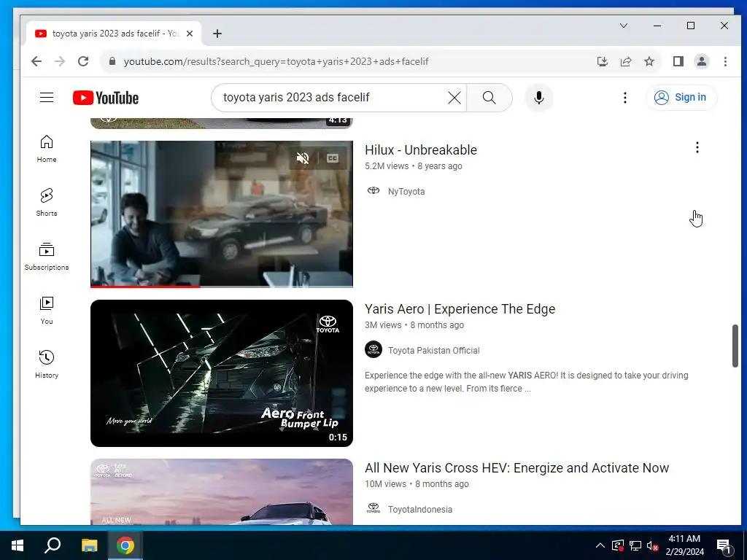Open YouTube settings three-dot menu
This screenshot has width=747, height=560.
click(625, 98)
